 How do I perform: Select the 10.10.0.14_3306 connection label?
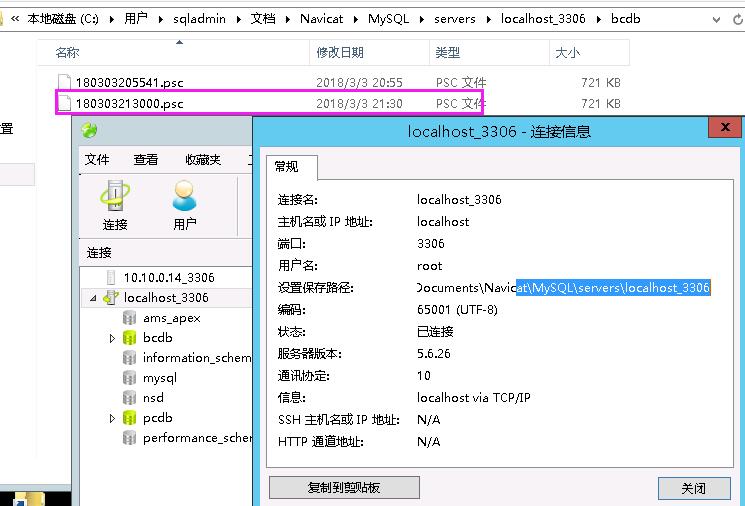[169, 277]
